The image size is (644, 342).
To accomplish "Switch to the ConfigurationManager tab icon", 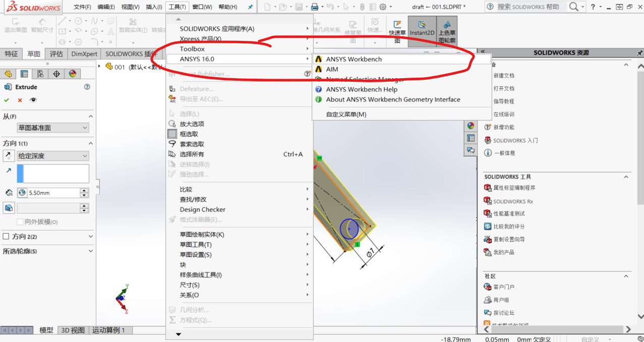I will (41, 73).
